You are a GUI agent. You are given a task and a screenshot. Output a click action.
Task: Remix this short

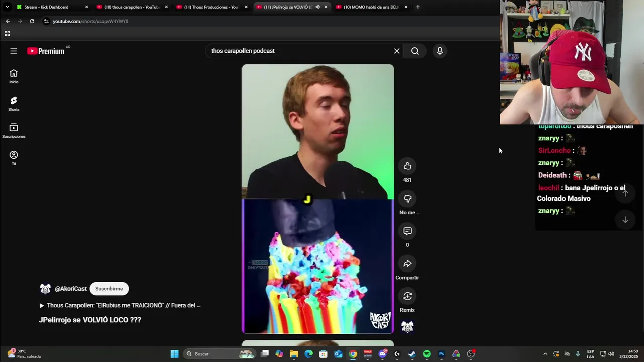407,296
